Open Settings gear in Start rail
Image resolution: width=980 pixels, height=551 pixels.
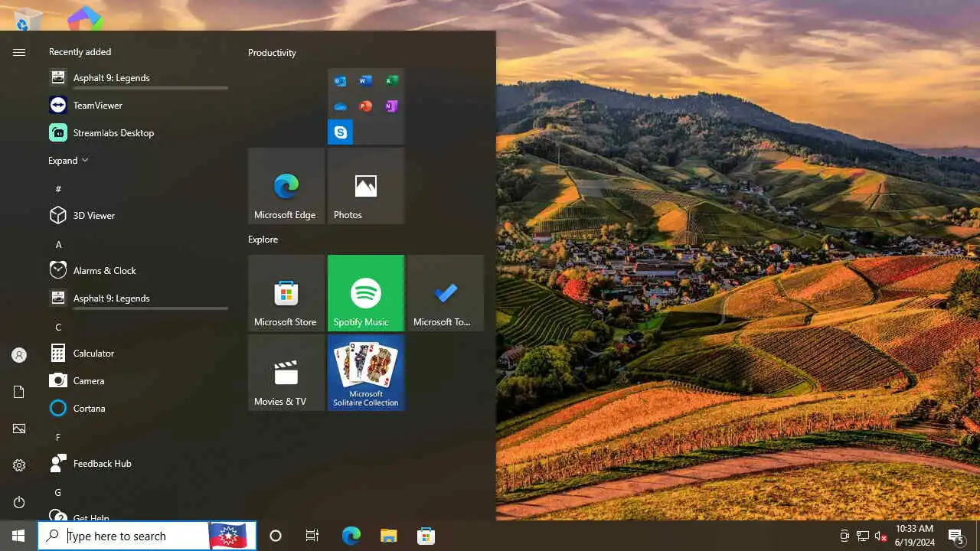click(19, 465)
